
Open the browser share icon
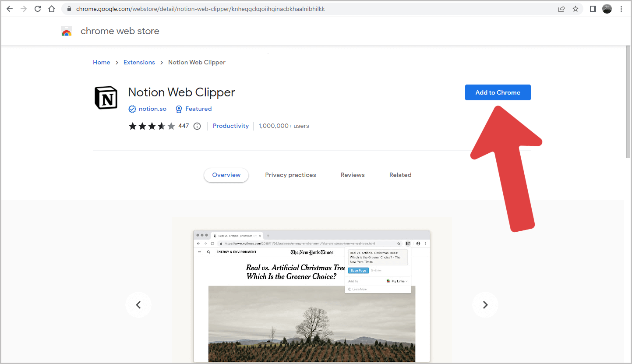coord(561,9)
